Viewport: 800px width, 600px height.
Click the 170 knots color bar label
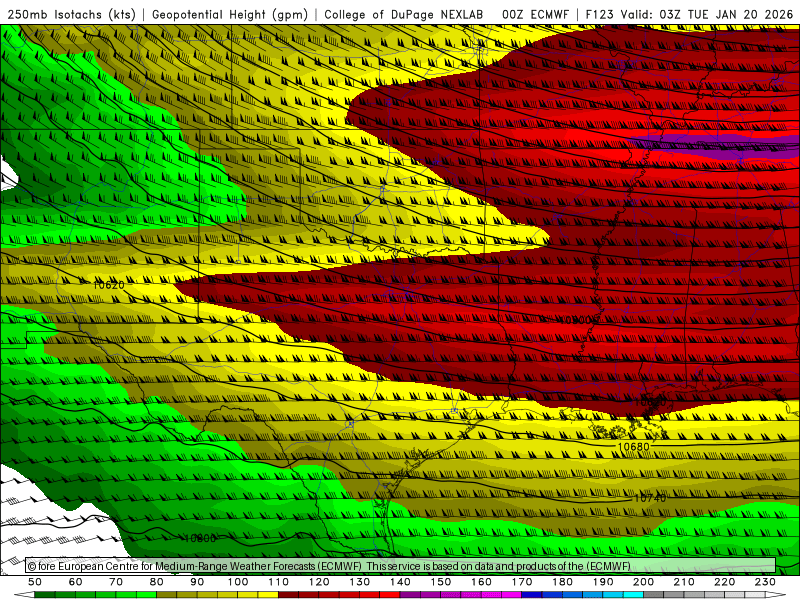coord(522,582)
